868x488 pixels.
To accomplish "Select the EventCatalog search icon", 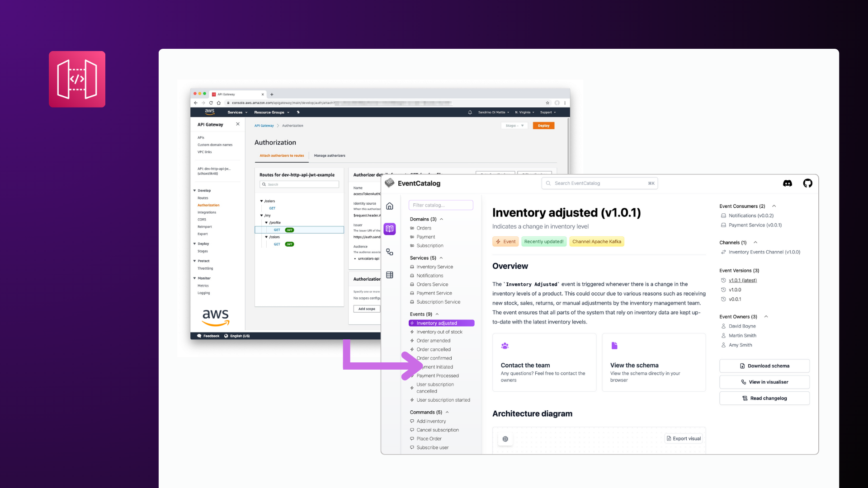I will (x=548, y=183).
